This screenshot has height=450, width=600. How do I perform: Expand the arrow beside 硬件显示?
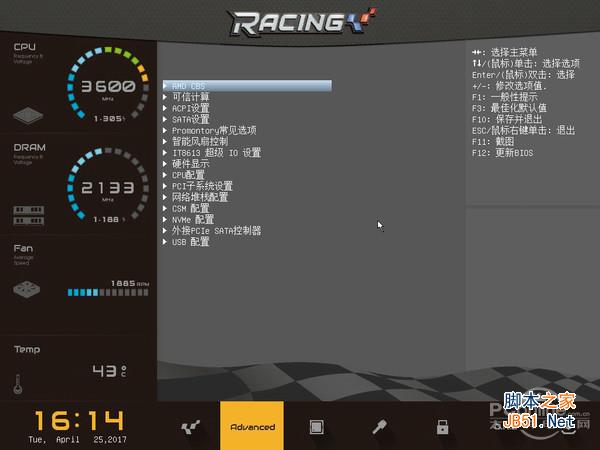click(165, 163)
